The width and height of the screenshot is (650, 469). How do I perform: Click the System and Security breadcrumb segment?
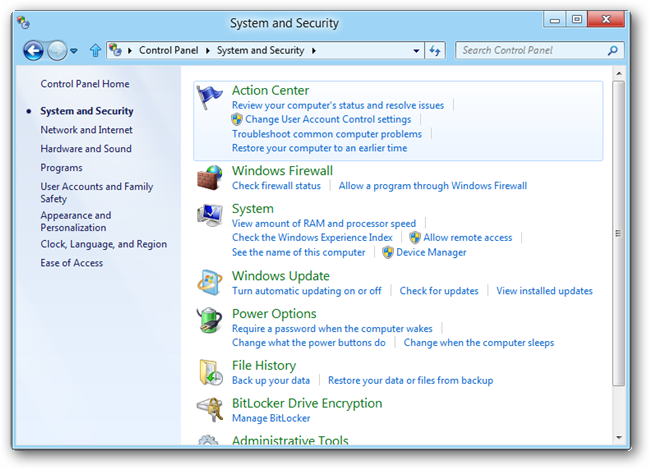pyautogui.click(x=260, y=50)
